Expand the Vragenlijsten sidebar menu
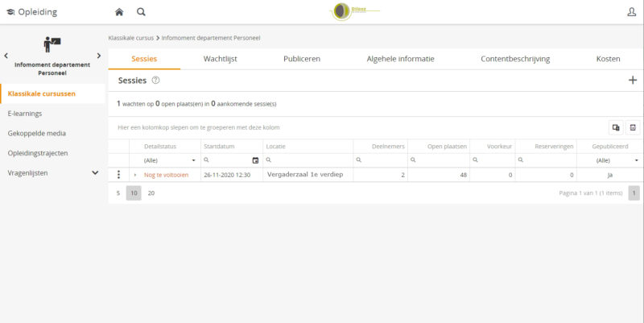644x323 pixels. (x=95, y=173)
